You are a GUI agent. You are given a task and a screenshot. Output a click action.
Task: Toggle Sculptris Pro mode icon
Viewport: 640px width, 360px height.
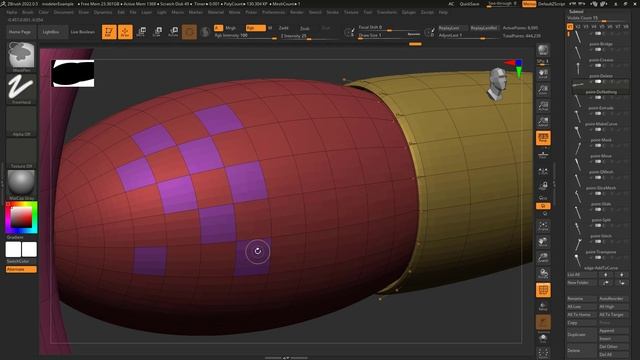coord(205,32)
